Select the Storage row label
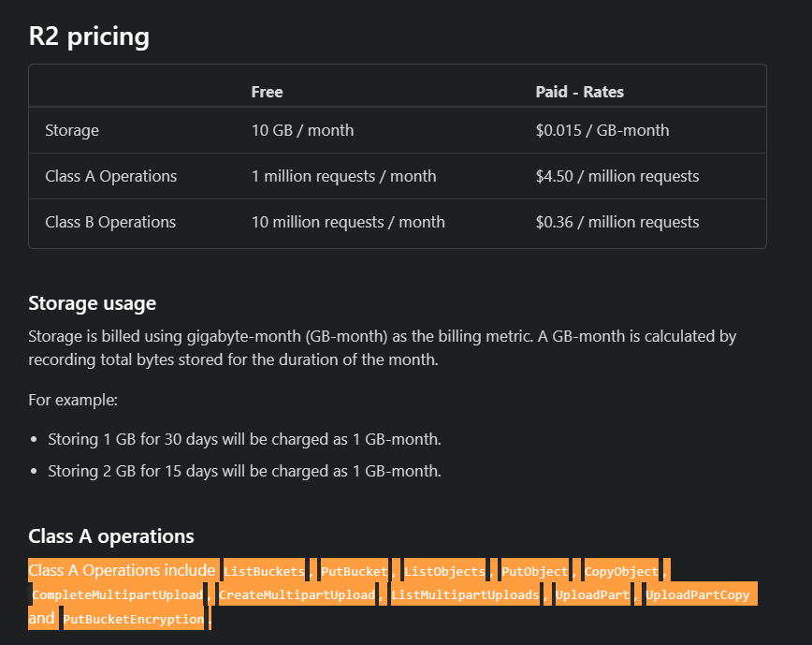This screenshot has height=645, width=812. pos(72,130)
